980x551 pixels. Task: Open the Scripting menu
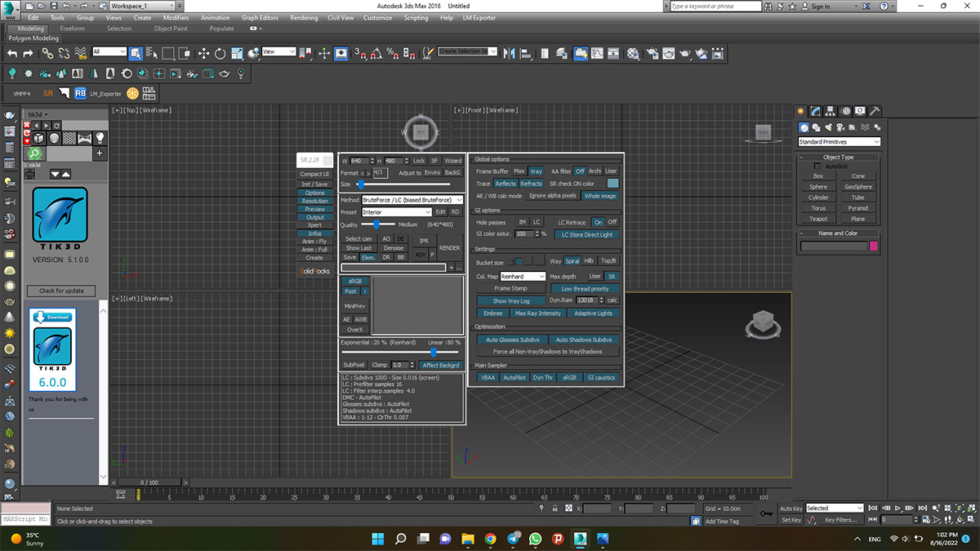point(416,18)
